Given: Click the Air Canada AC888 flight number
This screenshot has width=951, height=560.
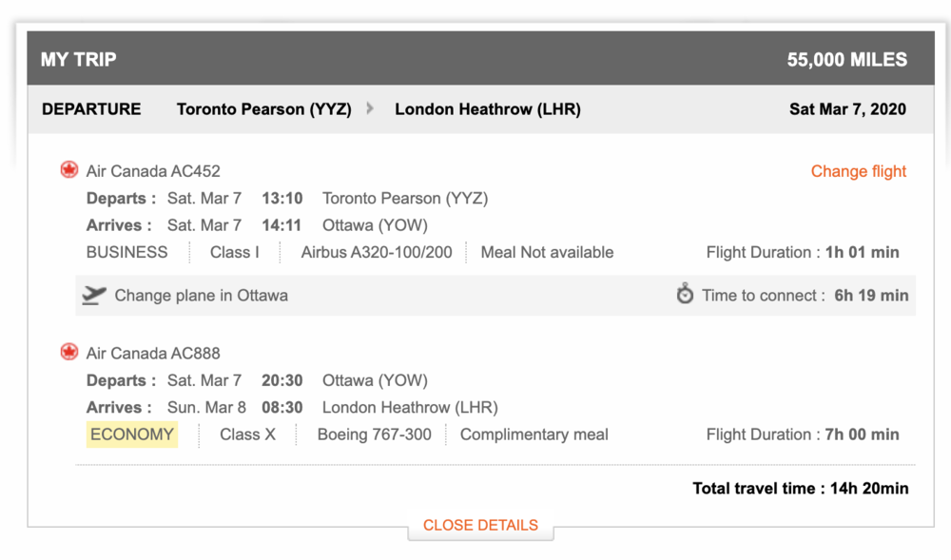Looking at the screenshot, I should click(153, 353).
